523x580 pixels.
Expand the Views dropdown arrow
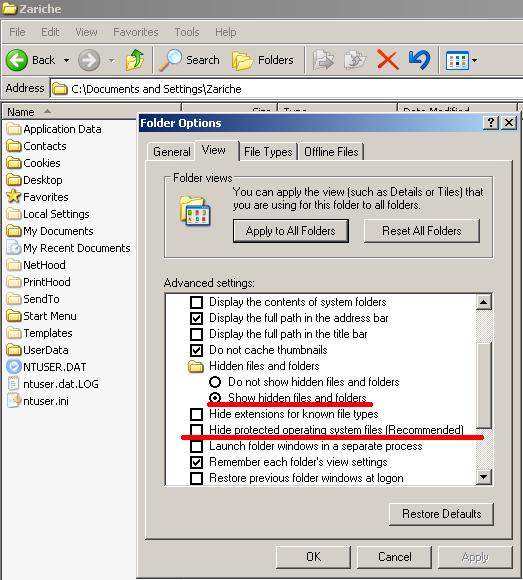click(x=475, y=60)
